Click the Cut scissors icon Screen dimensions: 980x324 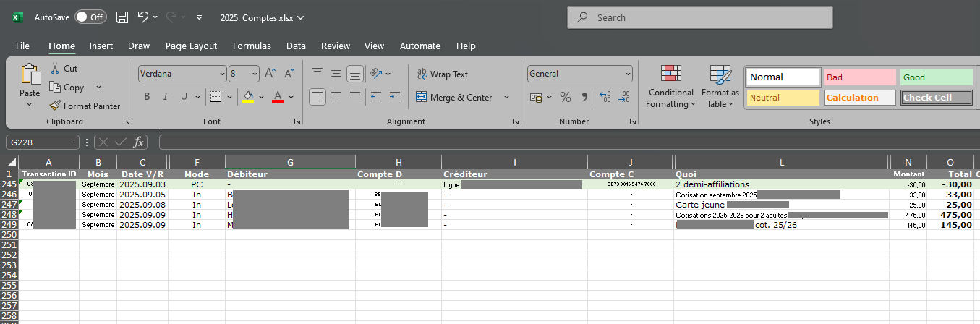point(55,68)
